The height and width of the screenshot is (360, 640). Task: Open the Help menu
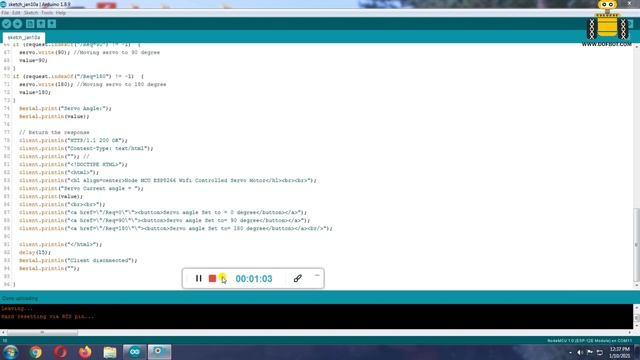point(61,13)
